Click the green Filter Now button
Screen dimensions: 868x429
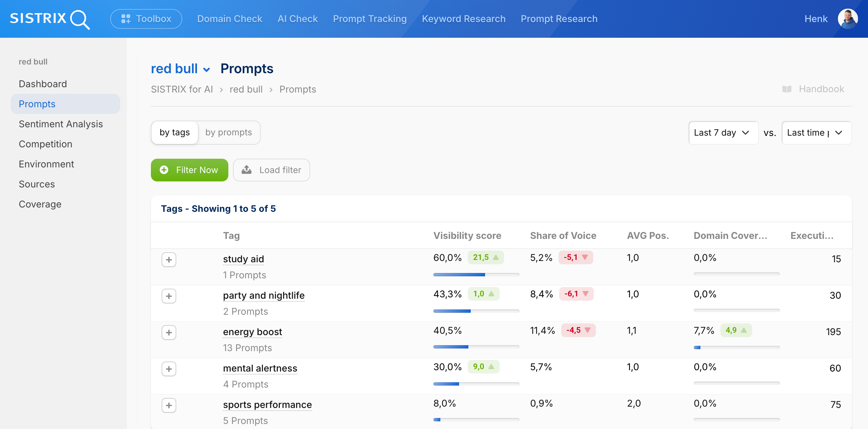pos(189,170)
